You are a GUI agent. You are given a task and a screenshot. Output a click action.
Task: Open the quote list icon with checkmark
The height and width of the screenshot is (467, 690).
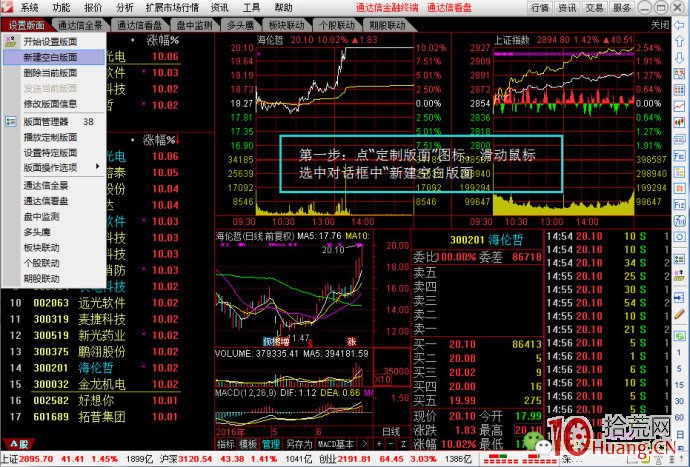point(679,74)
